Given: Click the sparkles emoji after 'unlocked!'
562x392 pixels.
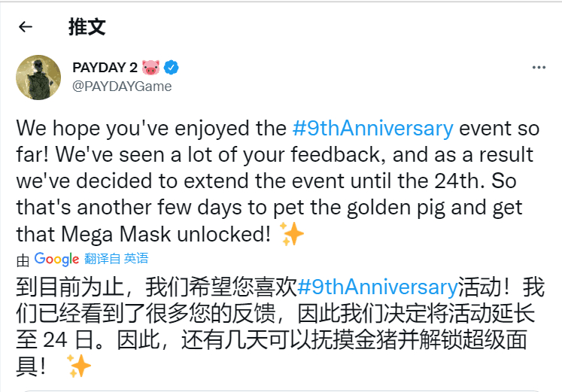Looking at the screenshot, I should pyautogui.click(x=291, y=234).
